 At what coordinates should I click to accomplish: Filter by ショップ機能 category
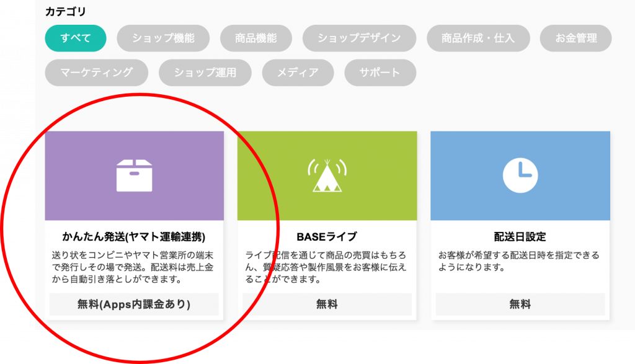[163, 38]
